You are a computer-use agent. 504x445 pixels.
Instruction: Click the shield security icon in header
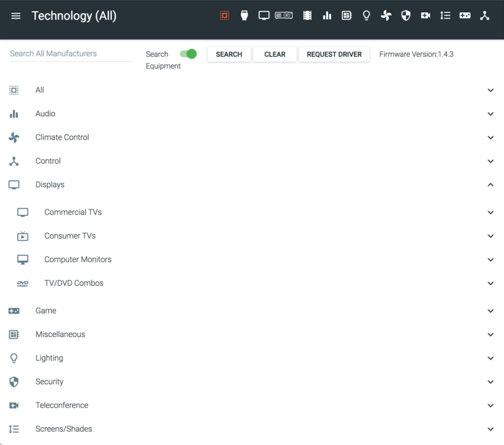click(406, 16)
